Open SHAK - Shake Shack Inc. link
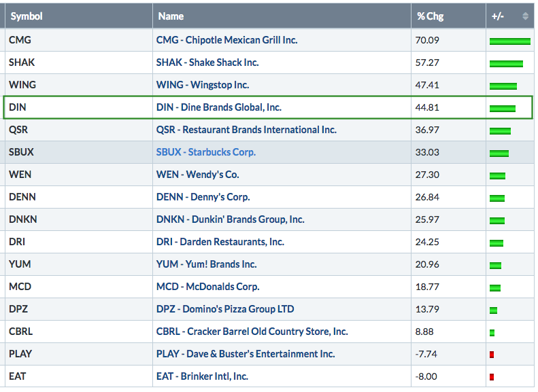Screen dimensions: 538x392 point(207,63)
